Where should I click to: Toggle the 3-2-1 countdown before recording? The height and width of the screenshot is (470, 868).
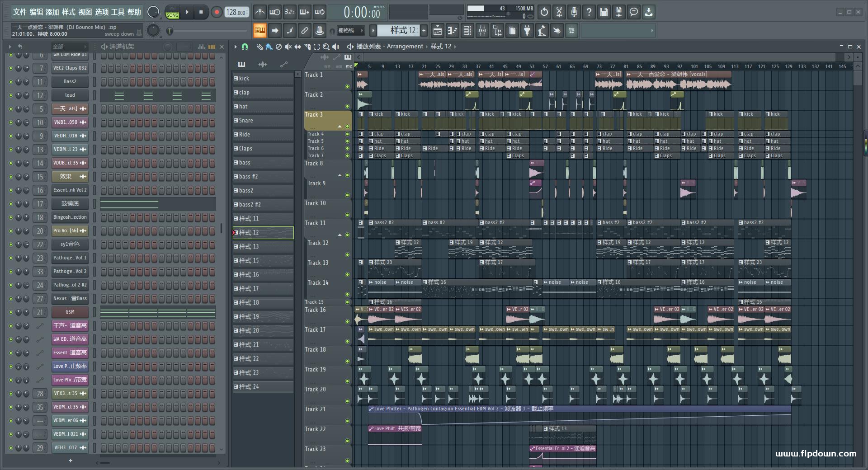point(290,12)
